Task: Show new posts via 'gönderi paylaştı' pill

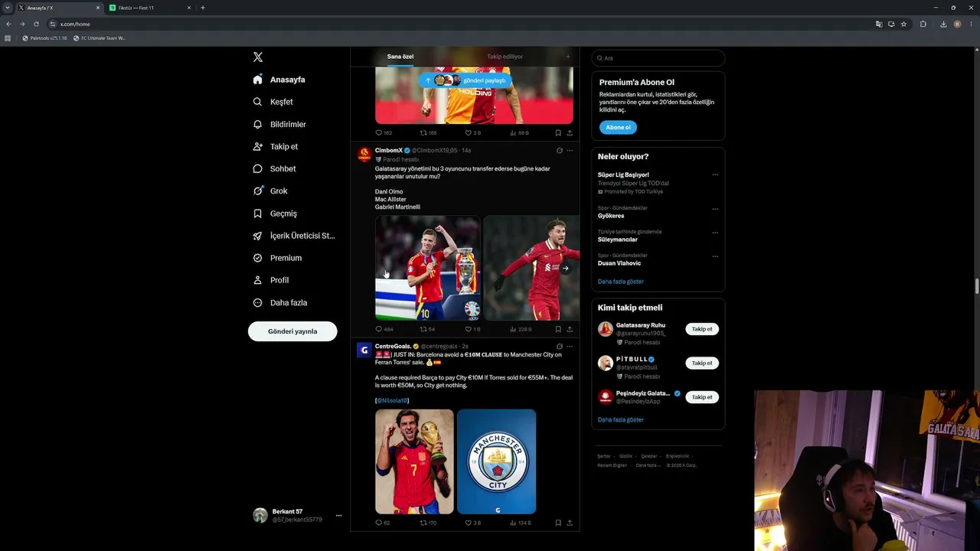Action: [x=465, y=80]
